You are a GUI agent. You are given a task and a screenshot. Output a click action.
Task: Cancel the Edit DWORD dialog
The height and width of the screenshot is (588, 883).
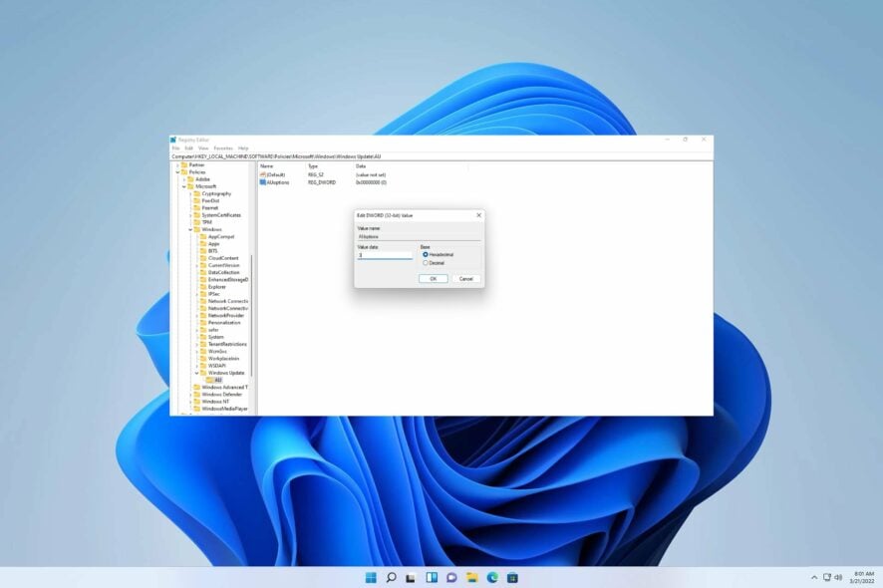click(465, 279)
